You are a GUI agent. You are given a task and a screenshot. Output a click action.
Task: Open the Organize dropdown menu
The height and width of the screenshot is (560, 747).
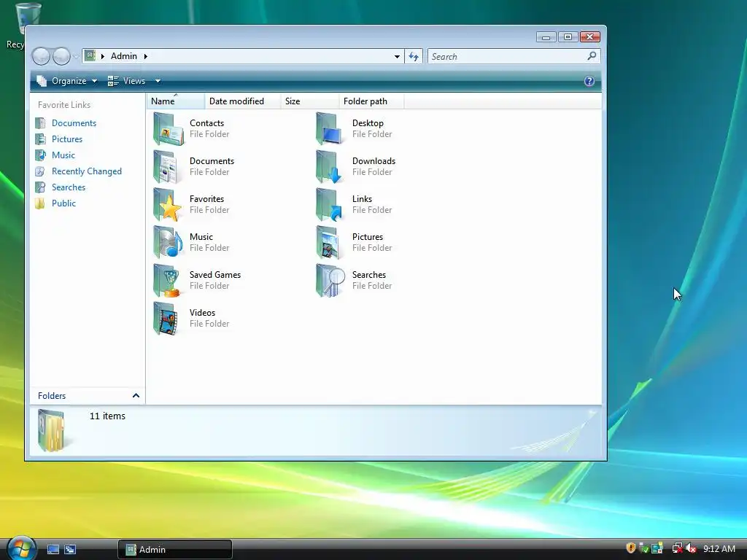click(67, 81)
